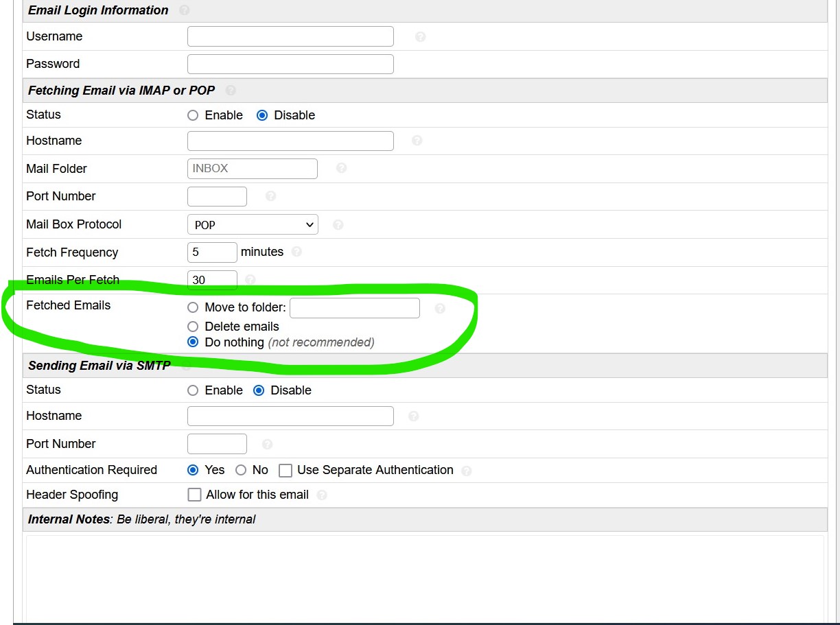Open help tip for fetching Hostname field
This screenshot has height=625, width=840.
point(417,141)
